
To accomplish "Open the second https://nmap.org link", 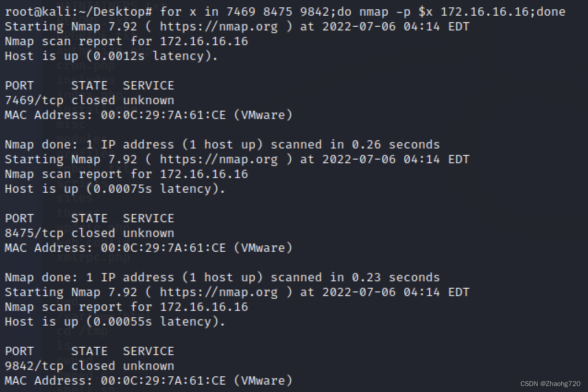I will coord(219,159).
